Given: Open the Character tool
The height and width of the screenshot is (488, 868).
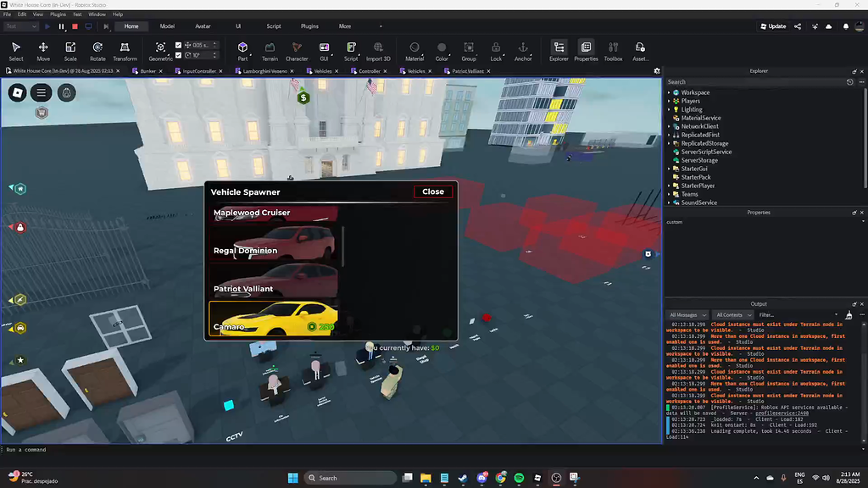Looking at the screenshot, I should point(297,51).
